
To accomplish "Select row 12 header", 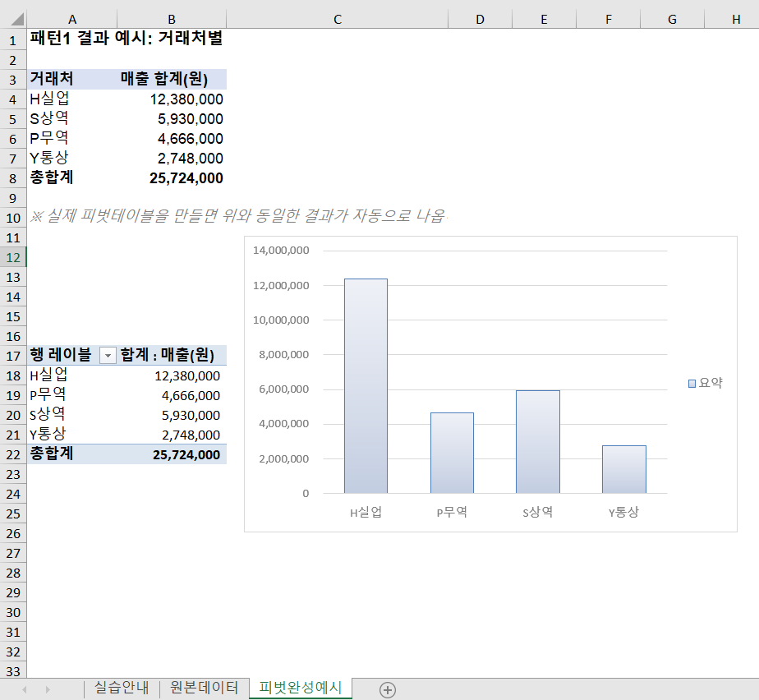I will click(x=13, y=257).
